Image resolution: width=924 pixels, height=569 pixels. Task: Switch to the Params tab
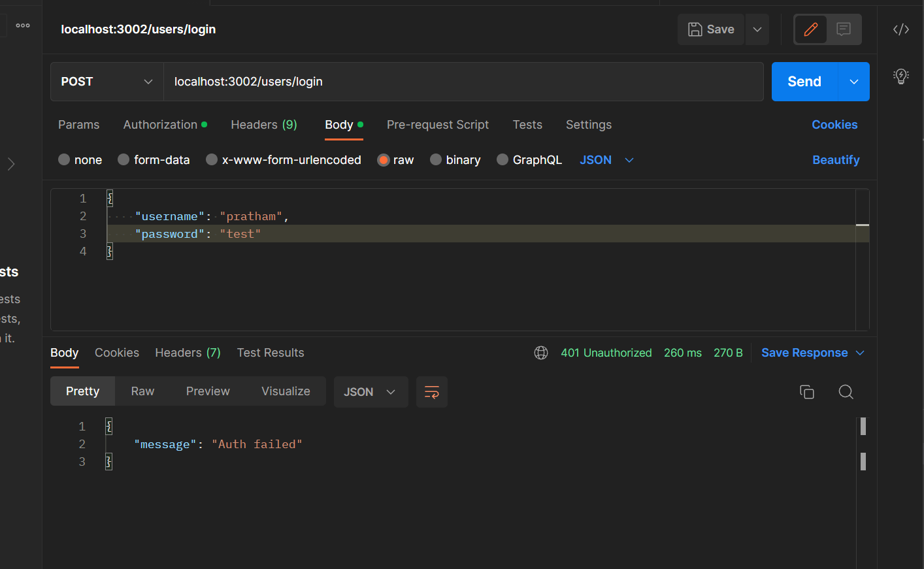[79, 125]
